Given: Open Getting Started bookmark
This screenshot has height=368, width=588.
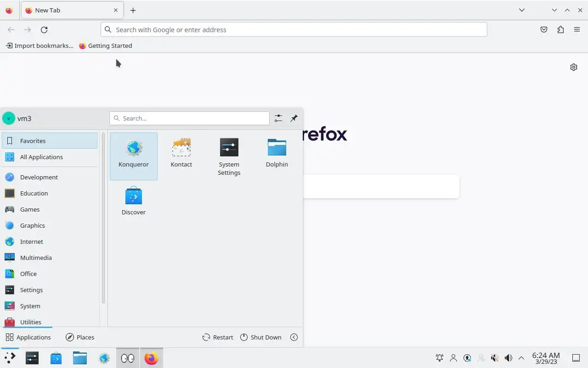Looking at the screenshot, I should (106, 46).
